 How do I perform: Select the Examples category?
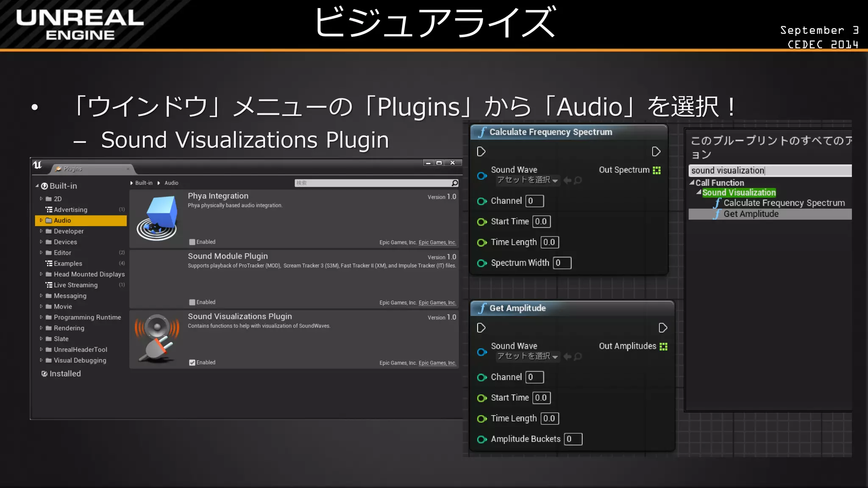click(x=81, y=263)
